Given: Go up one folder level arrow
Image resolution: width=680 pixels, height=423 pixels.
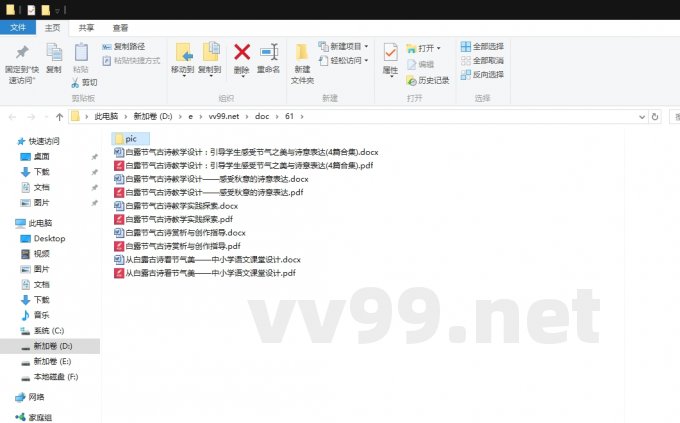Looking at the screenshot, I should [59, 117].
